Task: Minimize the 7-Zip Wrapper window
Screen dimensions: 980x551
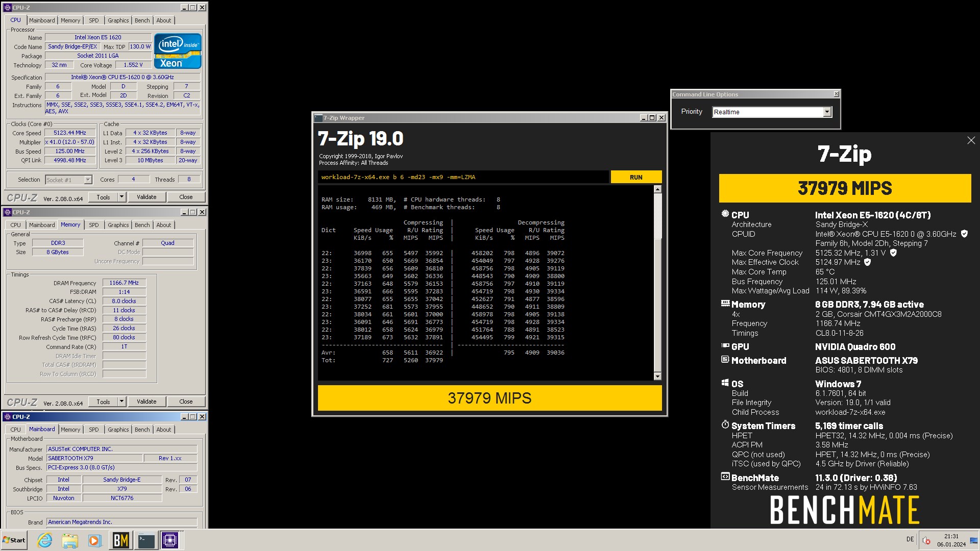Action: [644, 118]
